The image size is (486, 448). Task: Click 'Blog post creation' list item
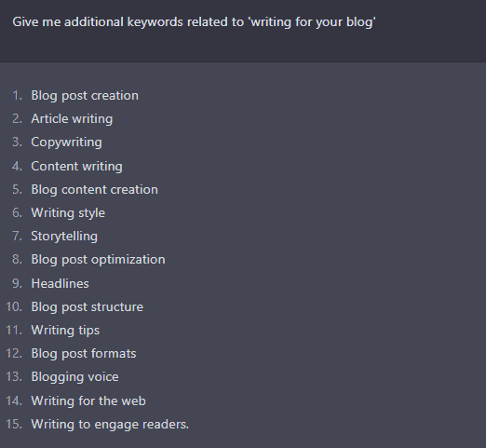tap(85, 95)
